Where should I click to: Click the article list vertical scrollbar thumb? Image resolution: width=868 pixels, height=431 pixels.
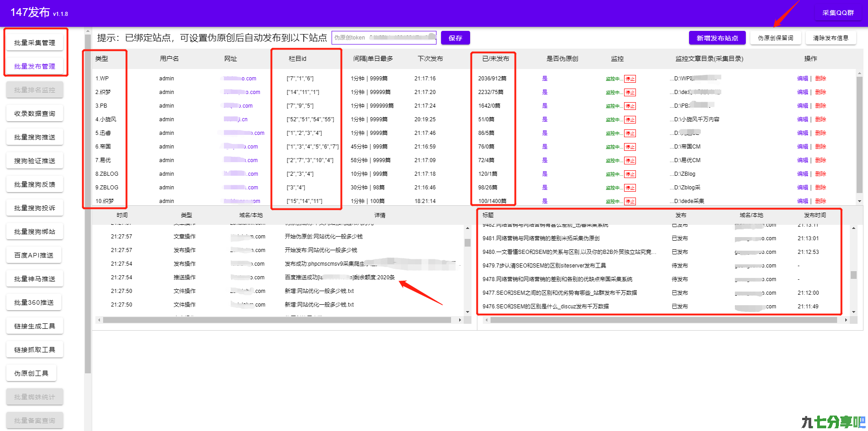pyautogui.click(x=853, y=275)
